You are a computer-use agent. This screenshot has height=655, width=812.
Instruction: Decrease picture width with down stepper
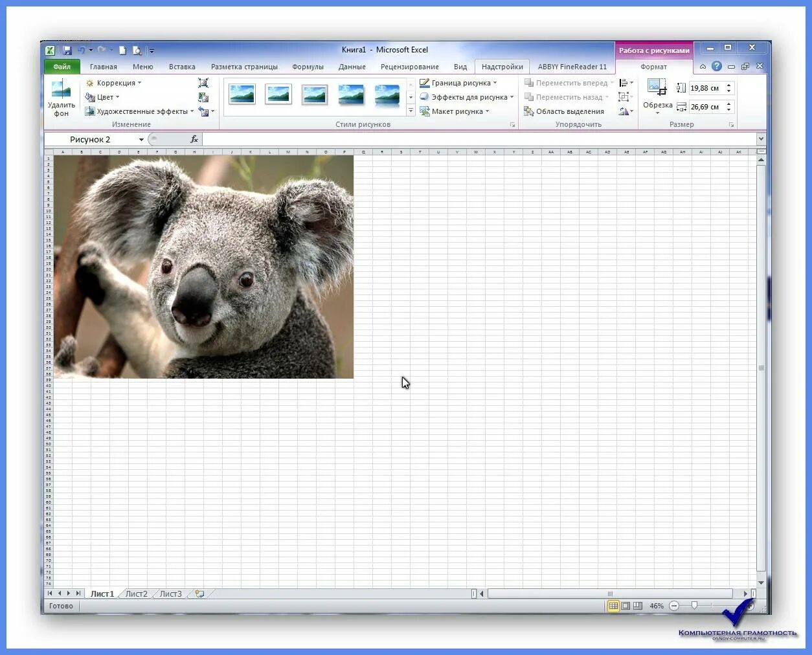(728, 110)
